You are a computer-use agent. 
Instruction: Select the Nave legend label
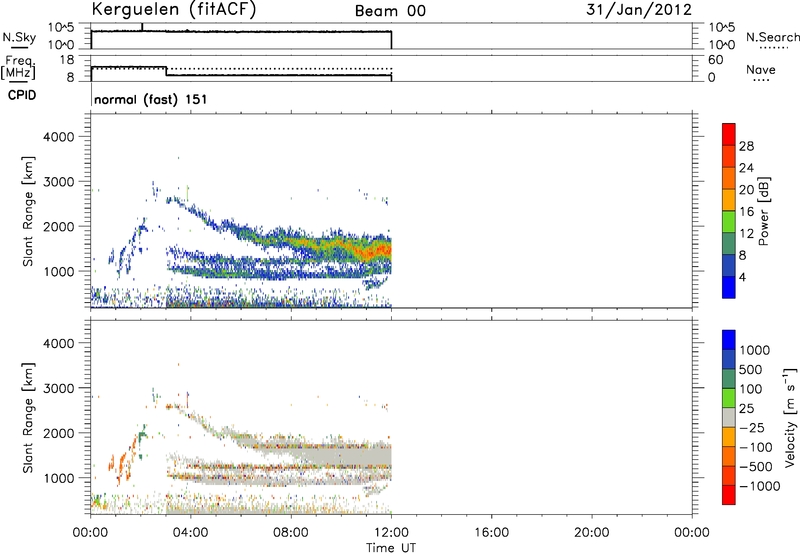pos(761,69)
